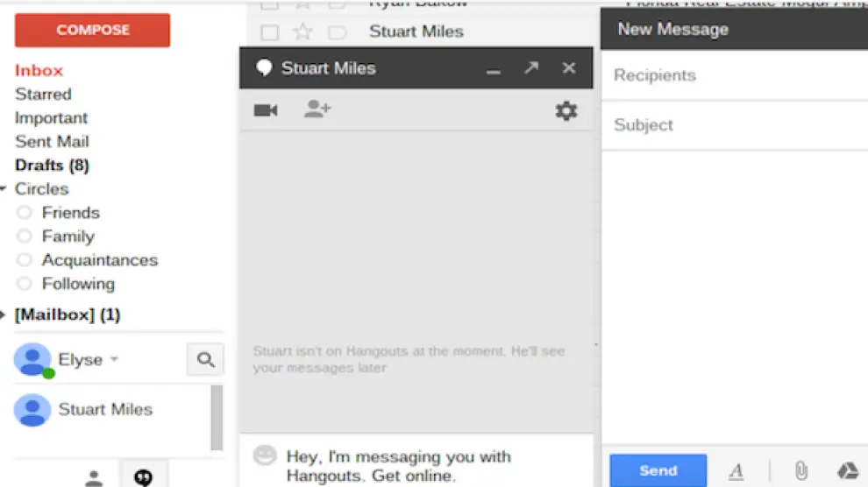Screen dimensions: 868x487
Task: Open the emoji picker in chat input
Action: pos(264,455)
